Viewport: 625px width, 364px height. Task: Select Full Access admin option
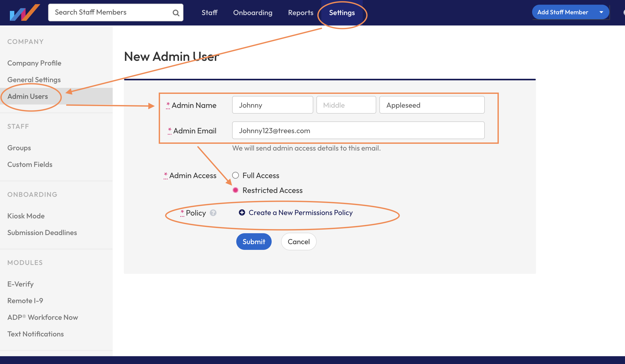pyautogui.click(x=235, y=175)
